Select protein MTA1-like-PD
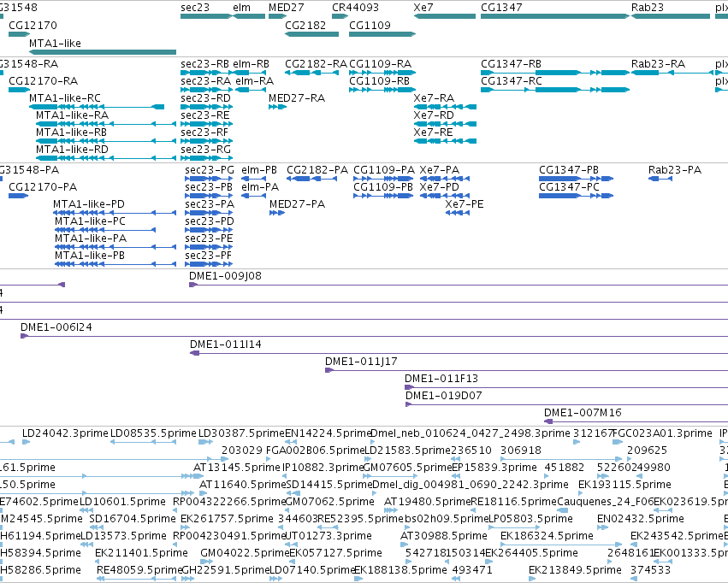The height and width of the screenshot is (583, 728). point(115,213)
